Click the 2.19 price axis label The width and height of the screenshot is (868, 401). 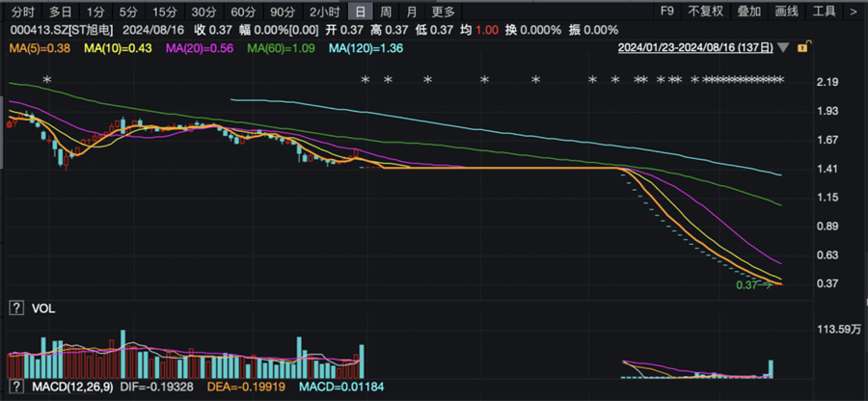coord(827,82)
